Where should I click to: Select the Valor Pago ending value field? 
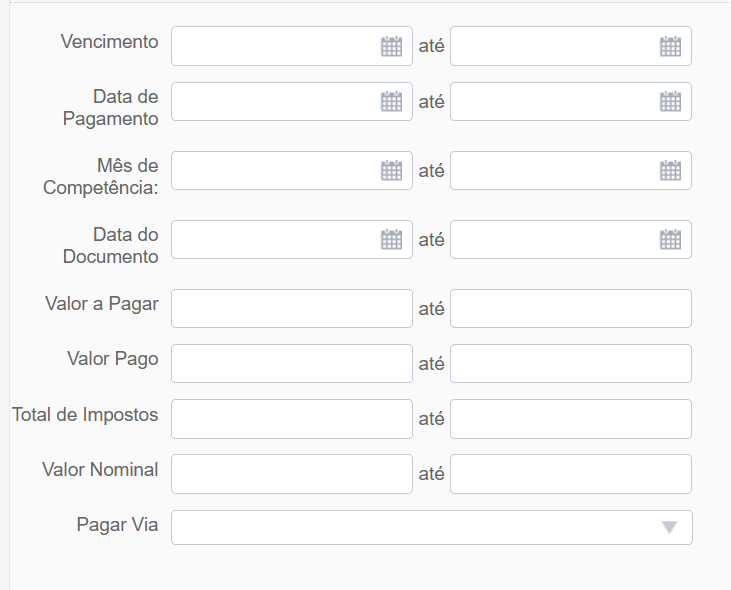[571, 364]
